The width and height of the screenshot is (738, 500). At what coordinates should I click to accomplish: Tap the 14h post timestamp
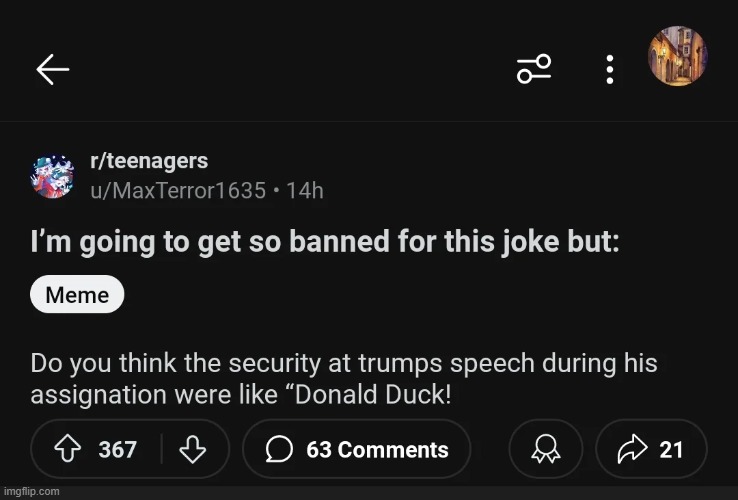pyautogui.click(x=305, y=189)
